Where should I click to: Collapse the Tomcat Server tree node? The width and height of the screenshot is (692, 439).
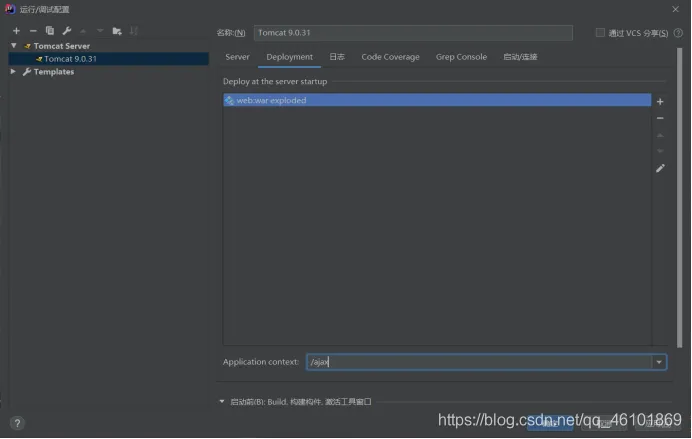14,45
